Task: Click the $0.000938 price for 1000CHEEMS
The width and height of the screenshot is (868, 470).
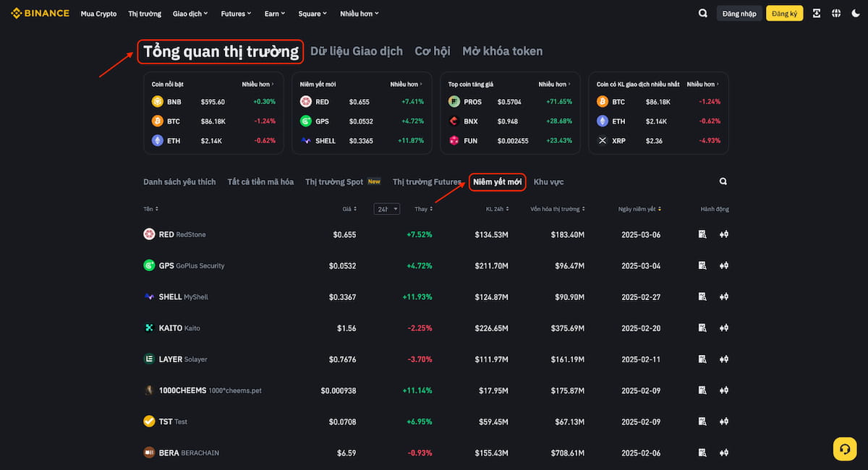Action: click(339, 390)
